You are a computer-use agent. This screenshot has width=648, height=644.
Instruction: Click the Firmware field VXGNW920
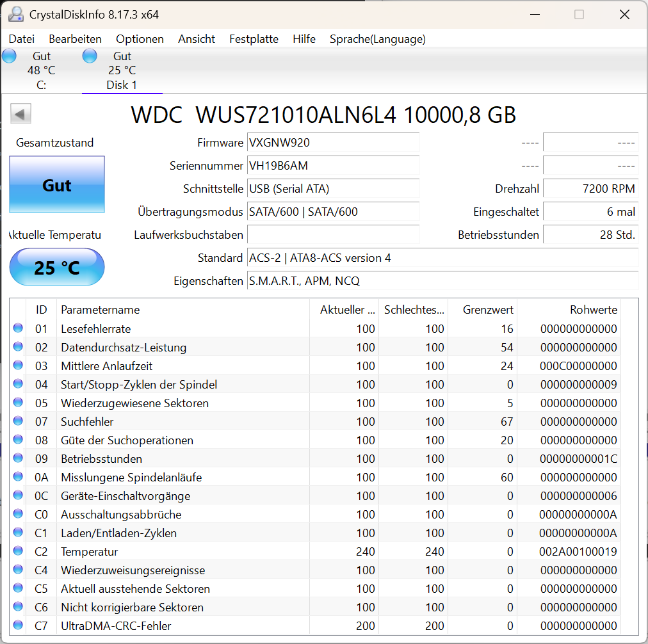333,143
